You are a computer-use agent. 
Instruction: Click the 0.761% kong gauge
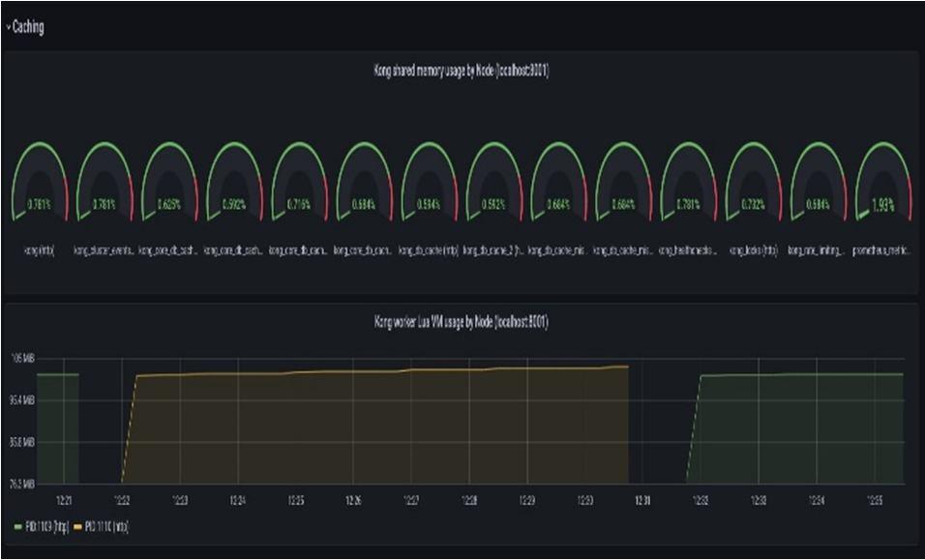[40, 182]
